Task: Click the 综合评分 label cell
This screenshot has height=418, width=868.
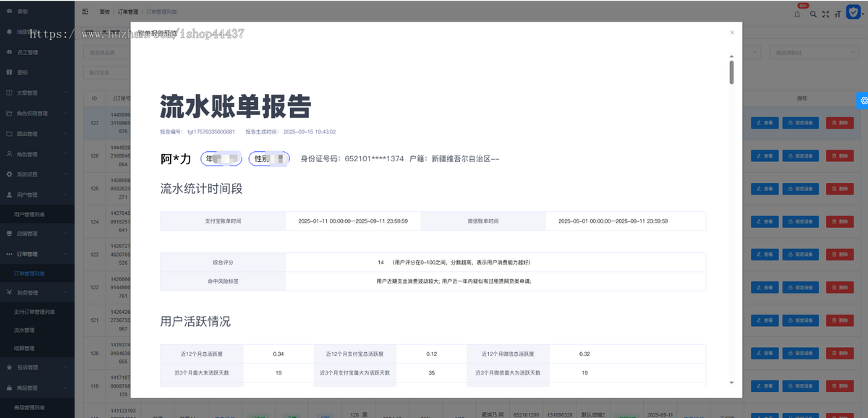Action: pyautogui.click(x=223, y=262)
